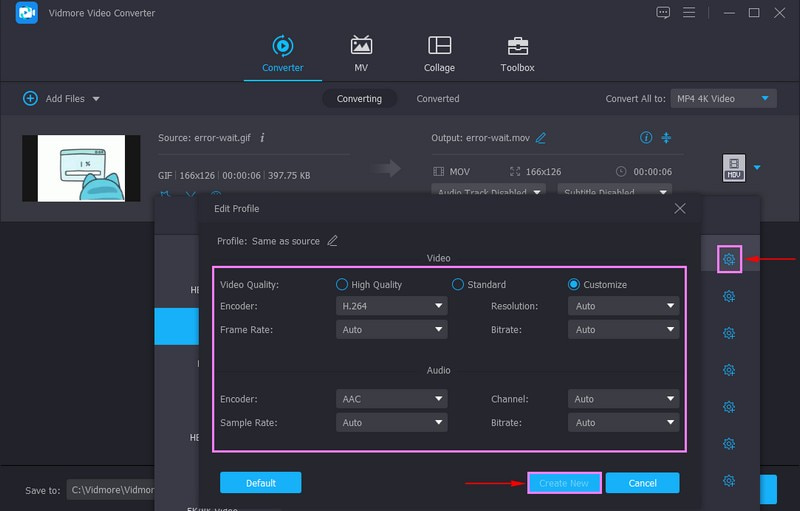800x511 pixels.
Task: Open the Convert All to MP4 4K dropdown
Action: (723, 99)
